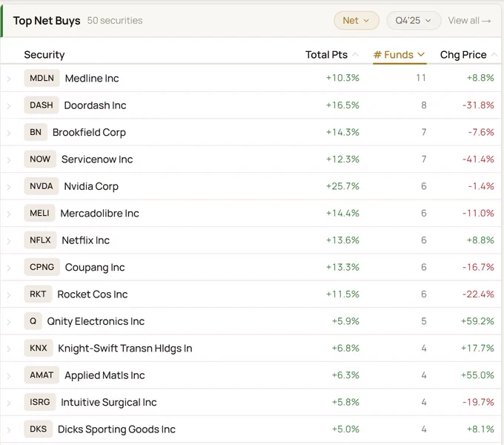Click Servicenow's -41.4% price change
This screenshot has width=504, height=445.
[478, 159]
